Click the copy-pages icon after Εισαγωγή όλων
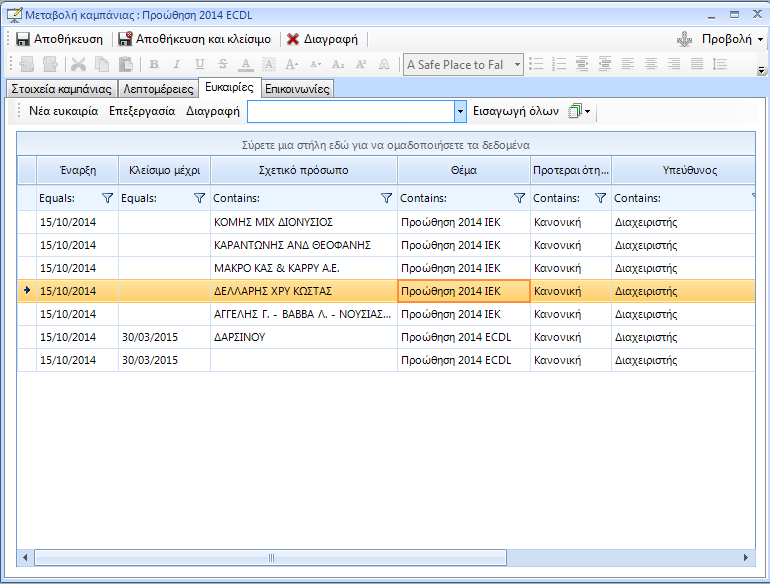770x584 pixels. (575, 112)
